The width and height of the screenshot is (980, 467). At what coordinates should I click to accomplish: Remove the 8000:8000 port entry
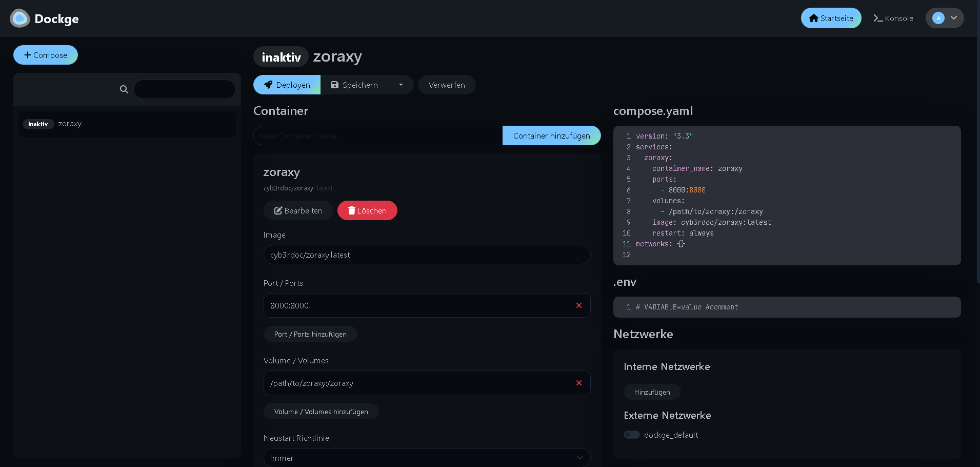579,305
